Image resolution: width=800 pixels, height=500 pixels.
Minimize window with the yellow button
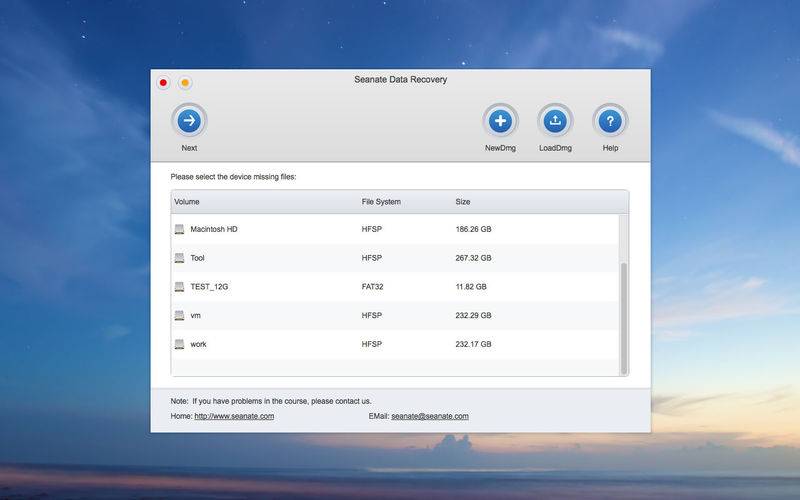pyautogui.click(x=185, y=83)
